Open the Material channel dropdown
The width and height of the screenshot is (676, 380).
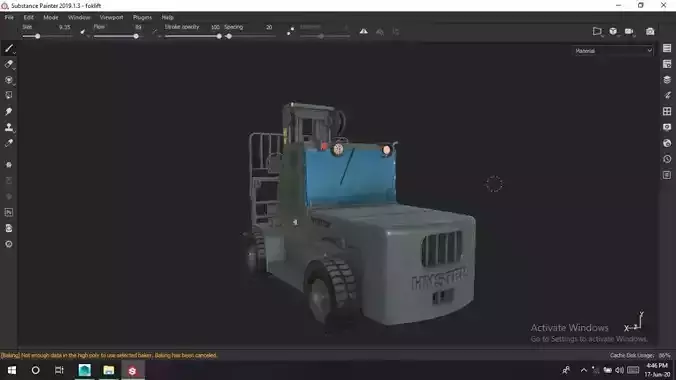click(x=613, y=51)
